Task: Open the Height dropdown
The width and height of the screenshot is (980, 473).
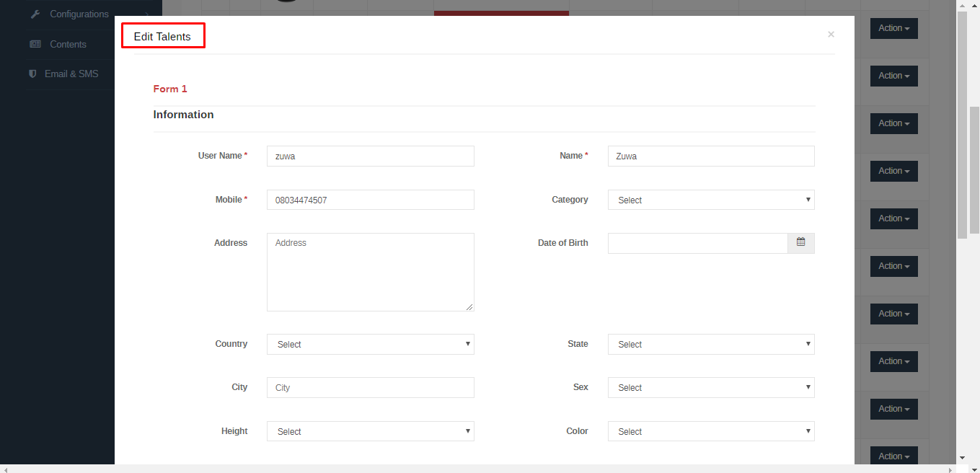Action: pyautogui.click(x=371, y=431)
